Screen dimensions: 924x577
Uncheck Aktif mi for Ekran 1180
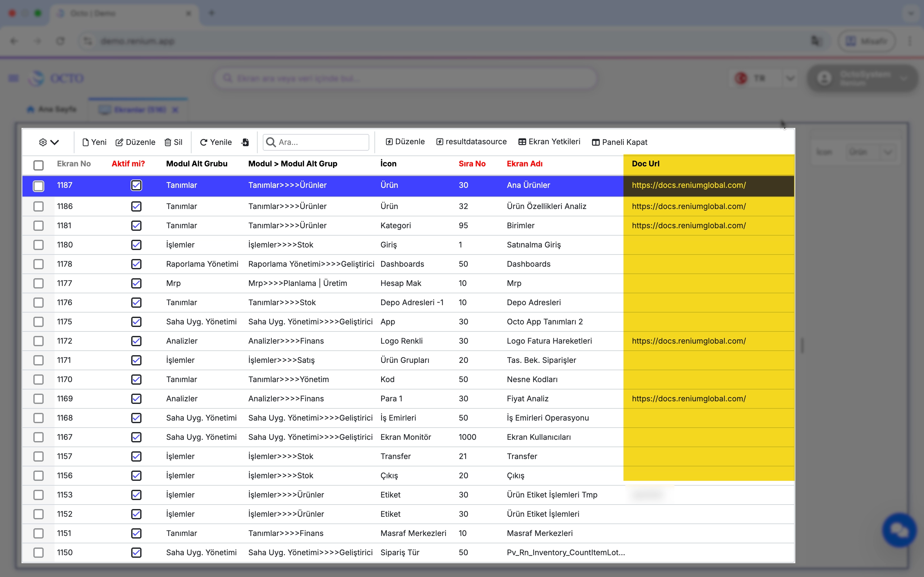[136, 245]
